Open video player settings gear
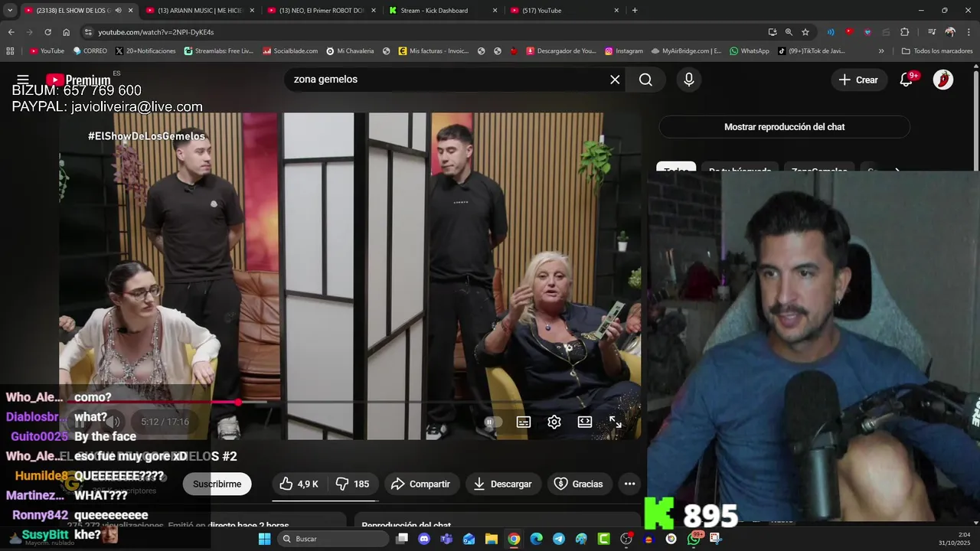 click(x=554, y=422)
